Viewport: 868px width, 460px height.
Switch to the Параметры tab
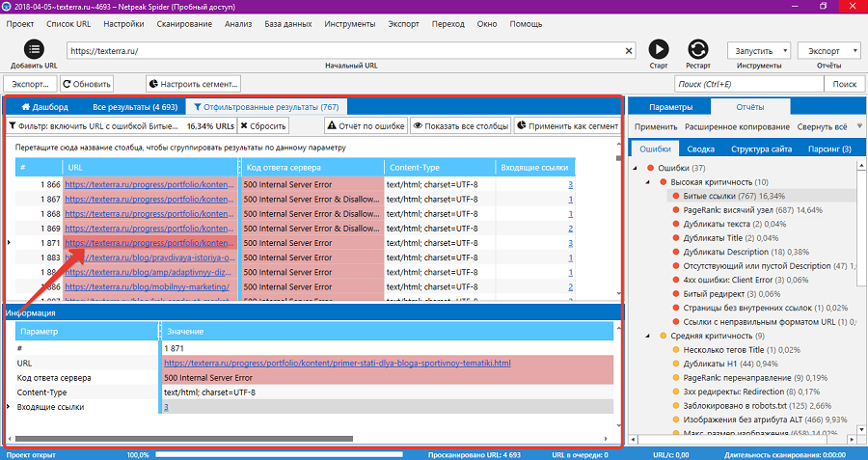coord(671,107)
